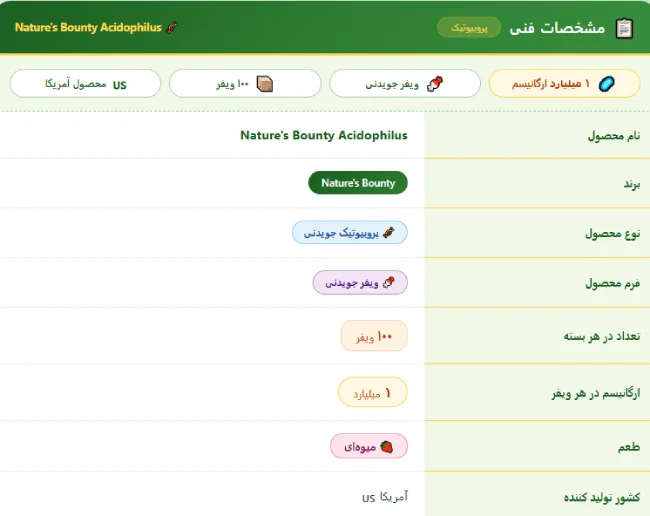The height and width of the screenshot is (516, 650).
Task: Click the برند row label
Action: point(632,184)
